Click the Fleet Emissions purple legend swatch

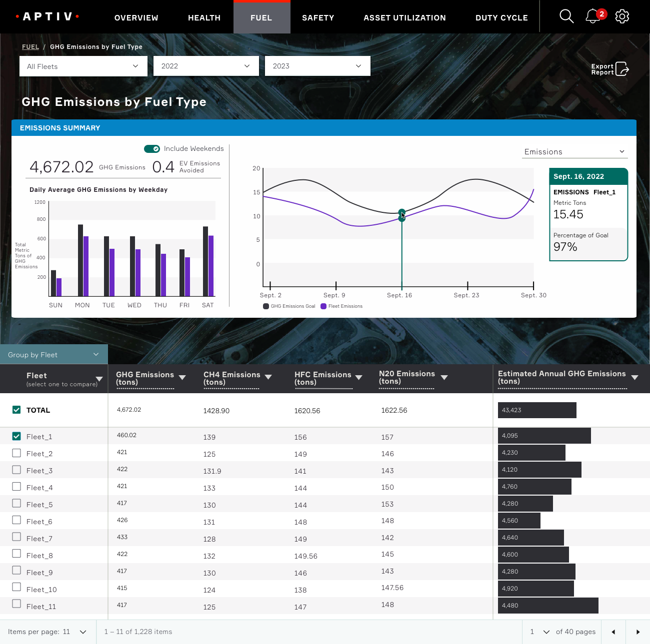point(323,306)
